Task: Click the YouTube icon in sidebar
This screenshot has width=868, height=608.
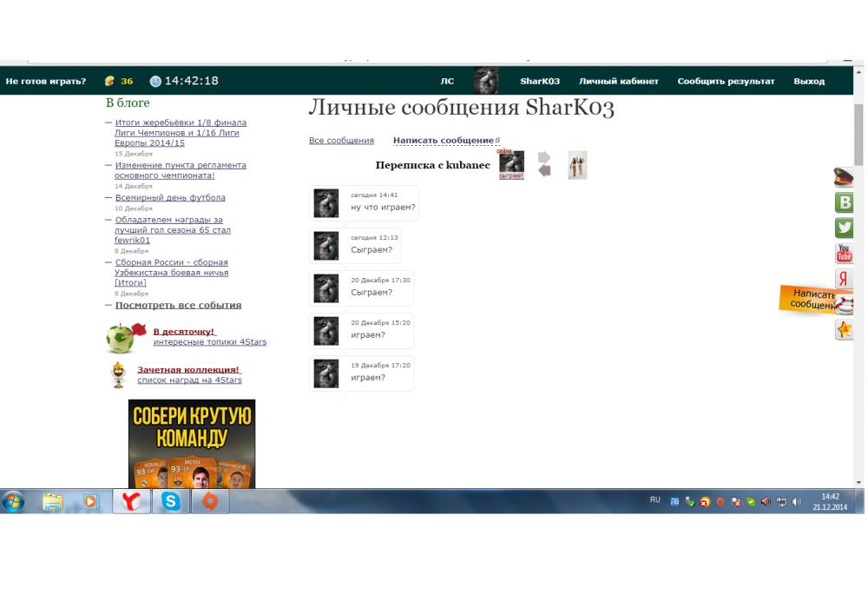Action: click(843, 253)
